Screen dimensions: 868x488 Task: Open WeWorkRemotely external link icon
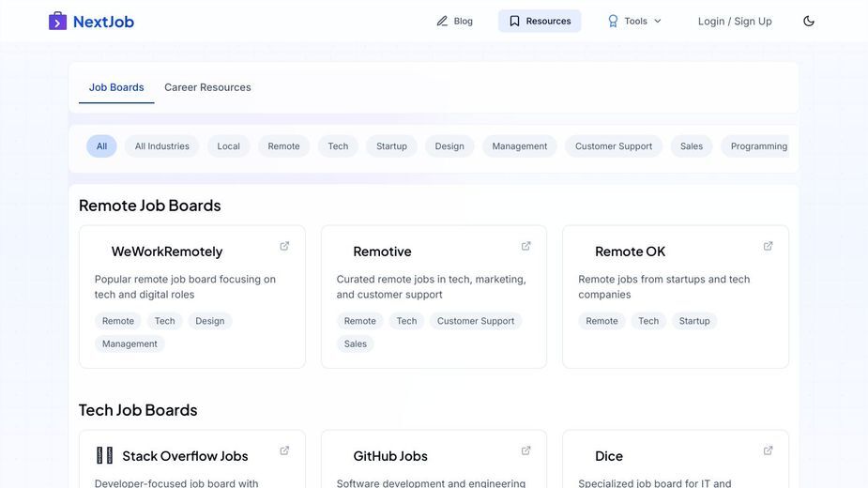(x=284, y=246)
